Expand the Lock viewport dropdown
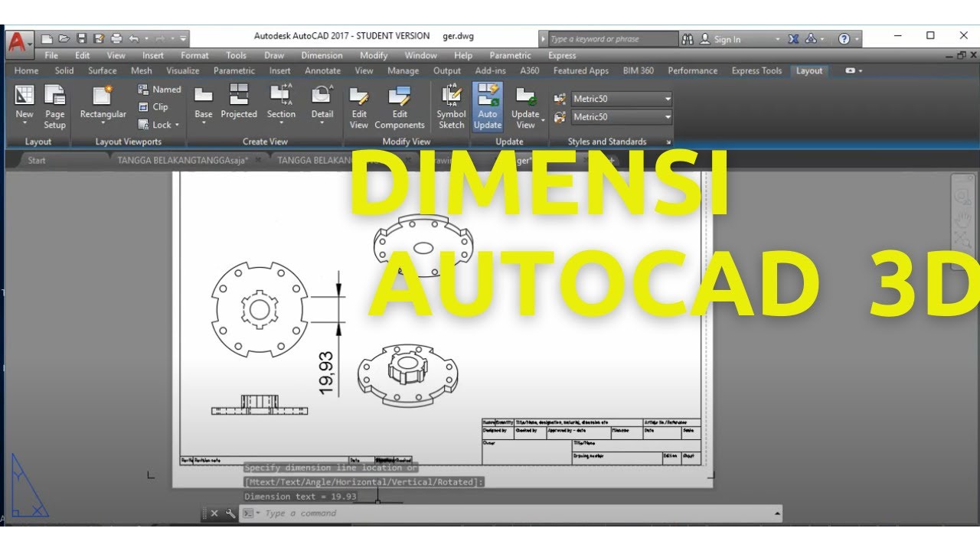The width and height of the screenshot is (980, 551). click(x=177, y=126)
